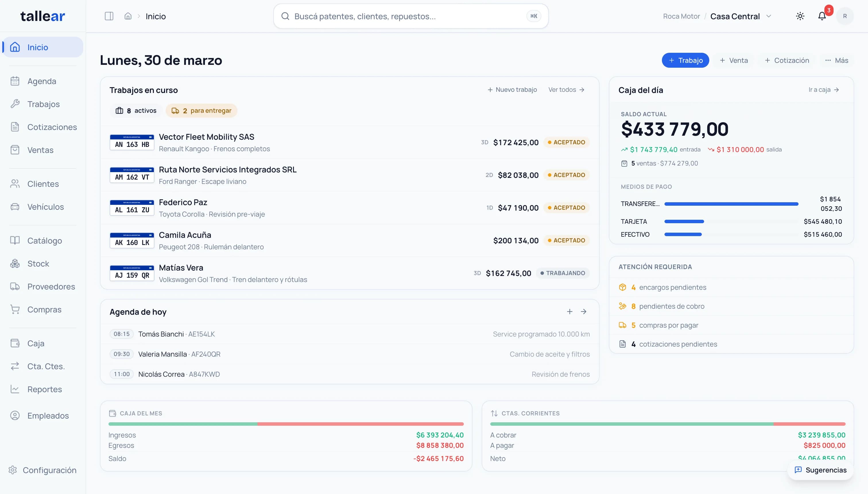868x494 pixels.
Task: View the Reportes section
Action: pos(44,389)
